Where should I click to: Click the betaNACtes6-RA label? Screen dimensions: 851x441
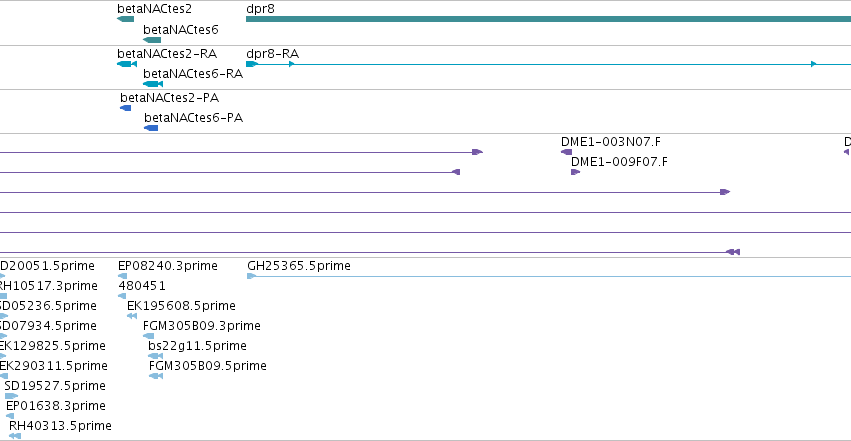tap(193, 74)
